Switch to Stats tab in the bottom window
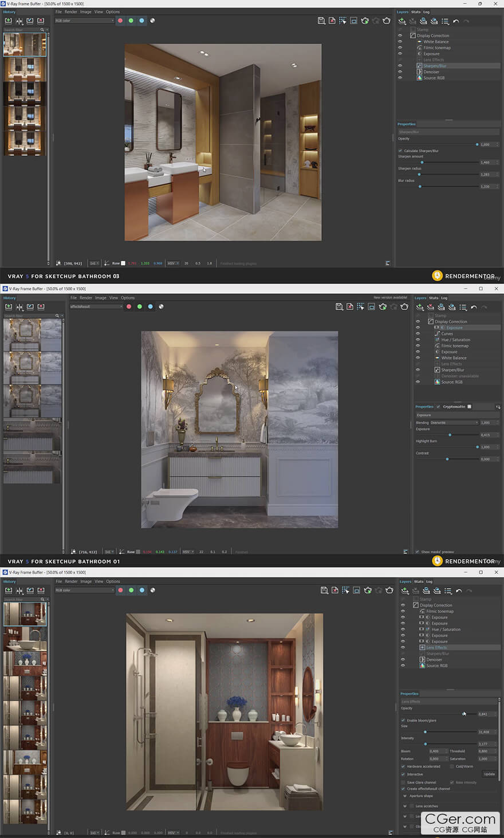The width and height of the screenshot is (504, 838). pyautogui.click(x=419, y=581)
